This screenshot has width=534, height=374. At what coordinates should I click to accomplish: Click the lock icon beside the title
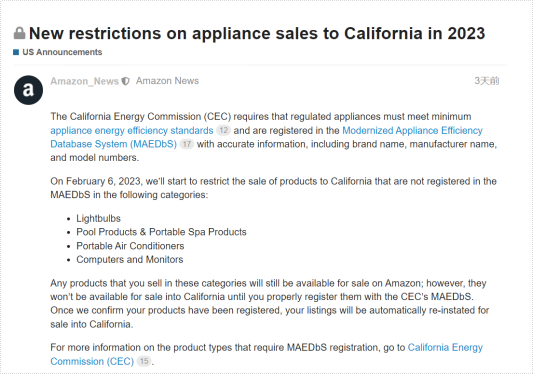pos(19,33)
